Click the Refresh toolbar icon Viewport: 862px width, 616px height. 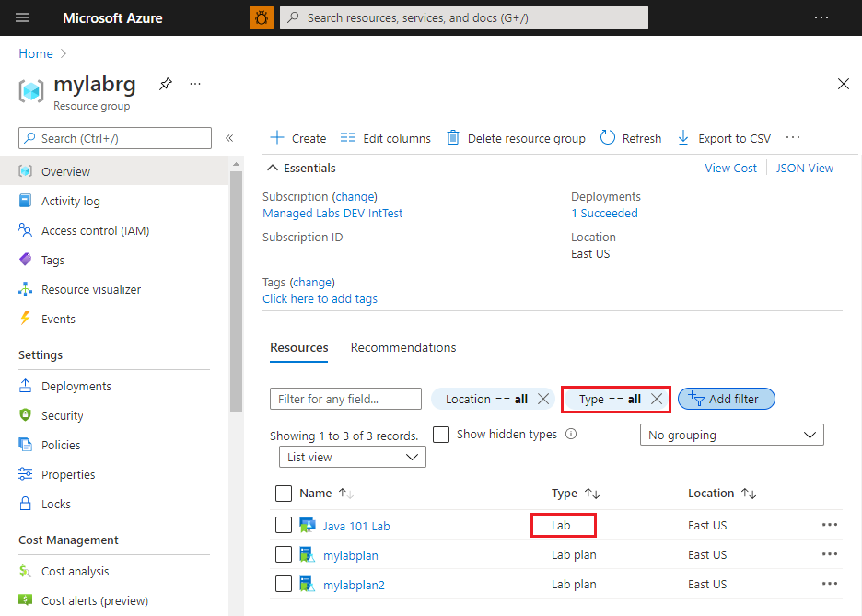(608, 138)
